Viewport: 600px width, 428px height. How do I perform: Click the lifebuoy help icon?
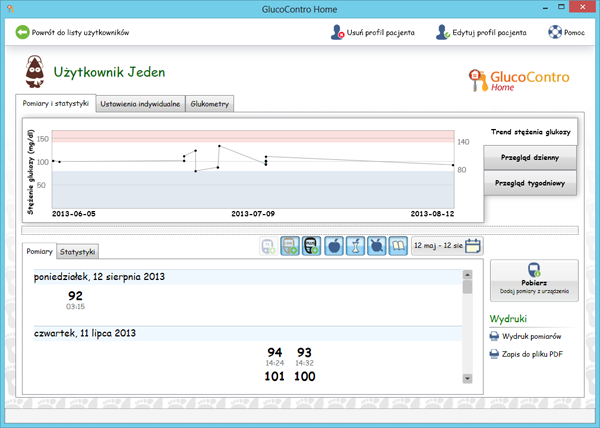pyautogui.click(x=555, y=33)
